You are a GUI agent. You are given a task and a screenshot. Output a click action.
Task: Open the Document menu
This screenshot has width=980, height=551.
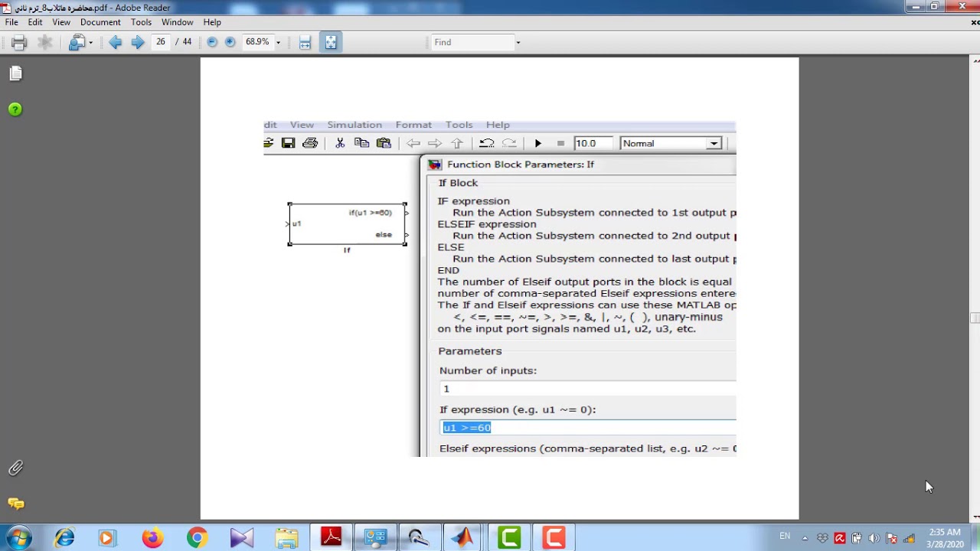tap(100, 22)
